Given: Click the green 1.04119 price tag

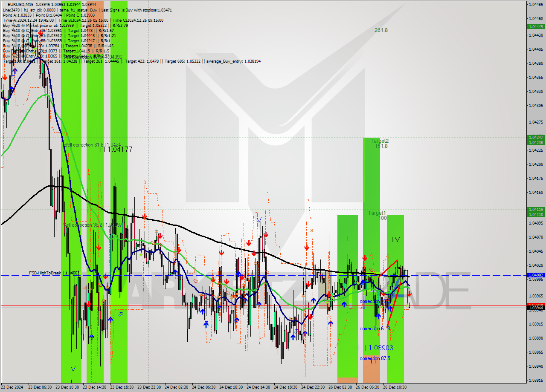Looking at the screenshot, I should 536,209.
